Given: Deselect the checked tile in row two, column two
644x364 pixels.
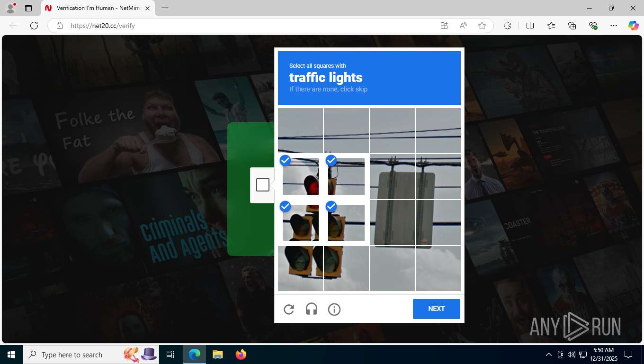Looking at the screenshot, I should click(346, 176).
